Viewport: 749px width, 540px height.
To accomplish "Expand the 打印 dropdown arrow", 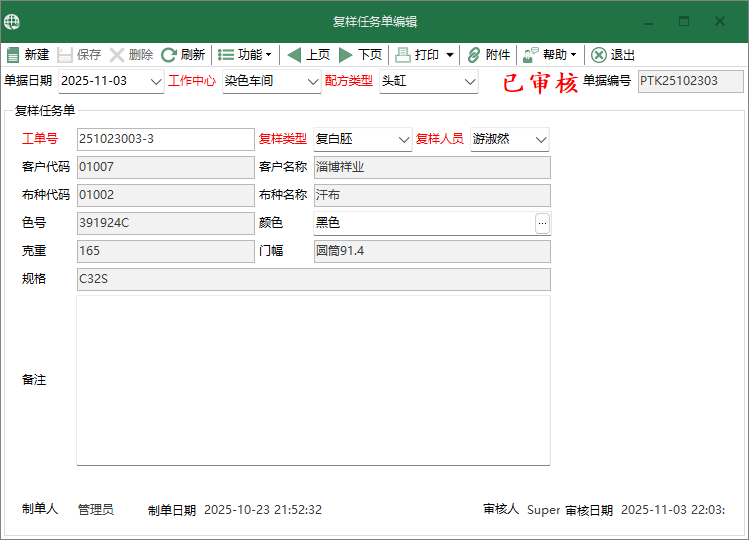I will point(449,55).
